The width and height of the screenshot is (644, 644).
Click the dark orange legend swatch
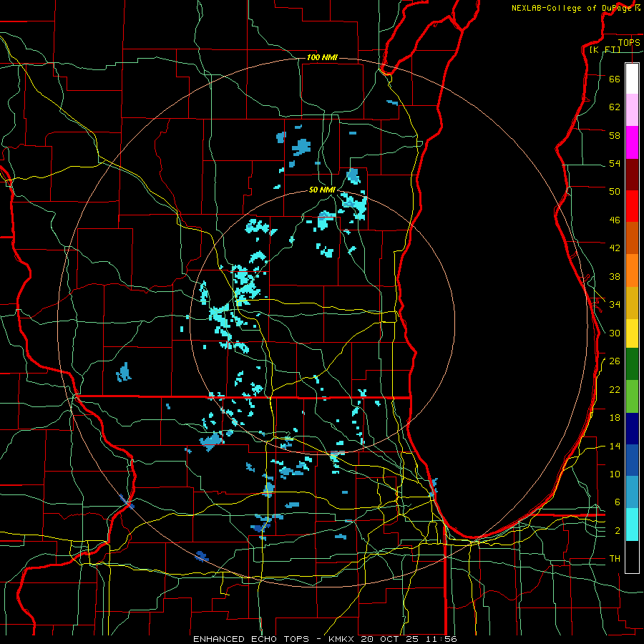coord(632,238)
